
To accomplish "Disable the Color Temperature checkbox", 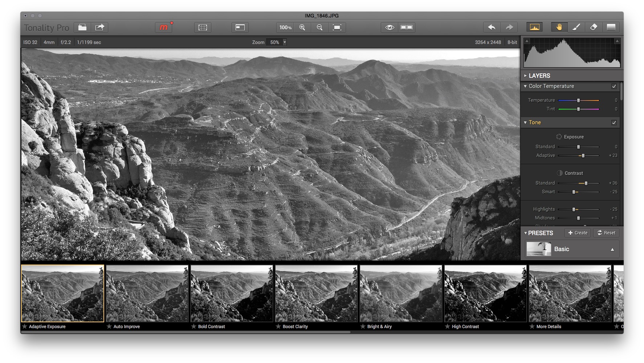I will point(614,86).
